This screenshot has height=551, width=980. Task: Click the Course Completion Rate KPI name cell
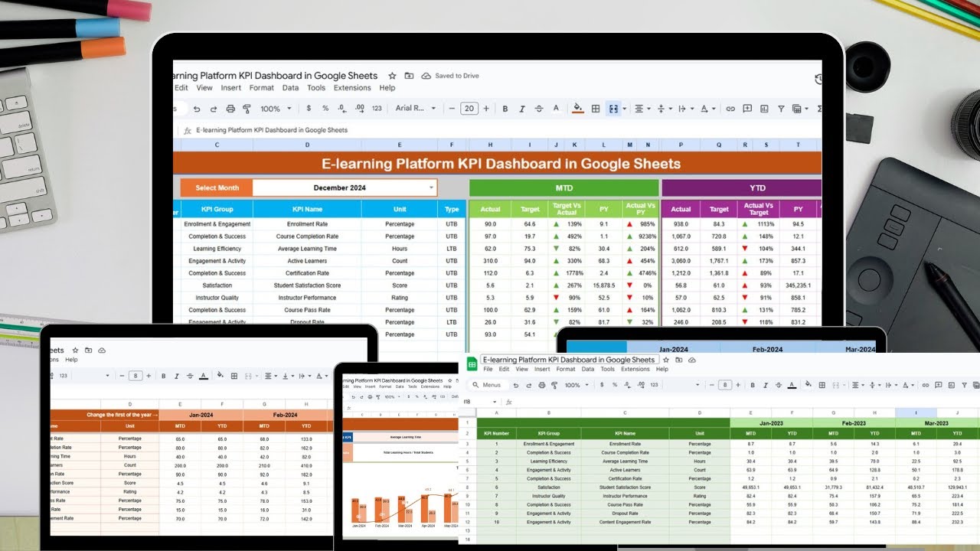click(307, 236)
